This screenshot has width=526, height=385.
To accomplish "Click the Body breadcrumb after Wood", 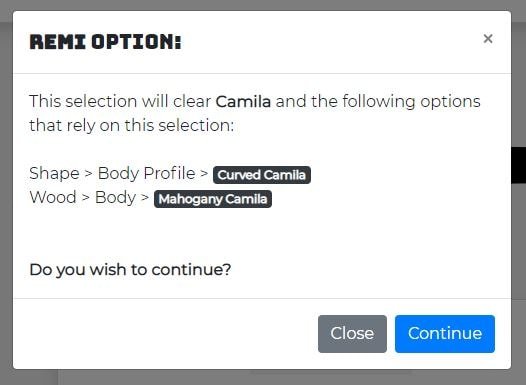I will point(115,198).
